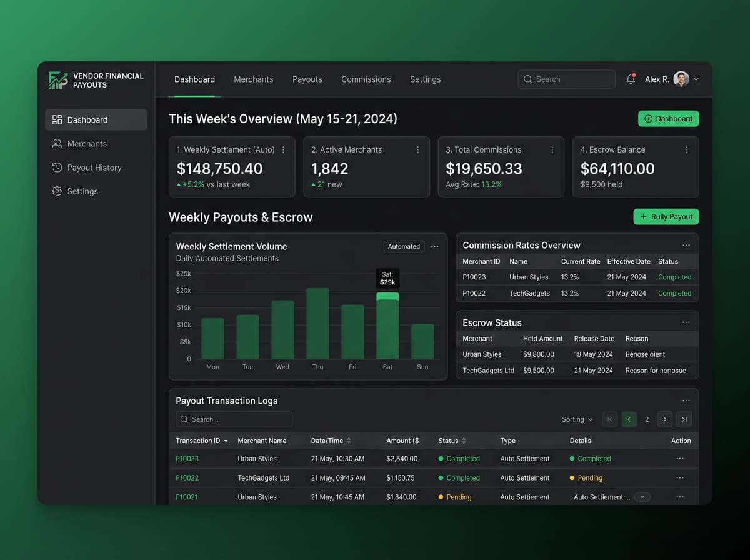Click the Automated badge on the chart
This screenshot has width=750, height=560.
pyautogui.click(x=404, y=247)
